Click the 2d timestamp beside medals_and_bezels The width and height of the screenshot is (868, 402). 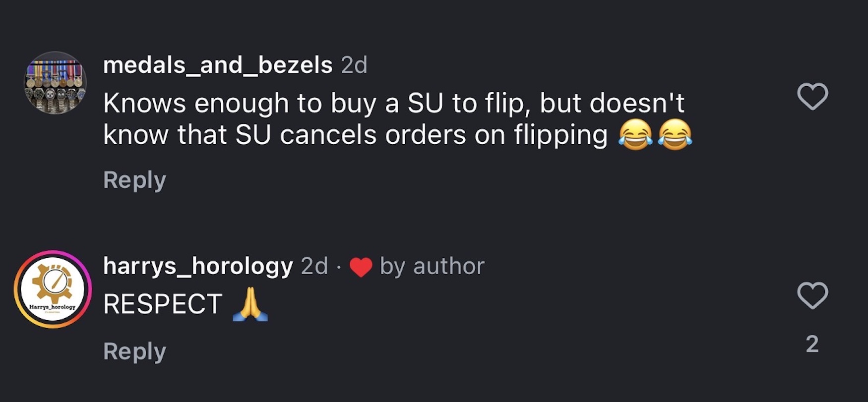point(354,65)
